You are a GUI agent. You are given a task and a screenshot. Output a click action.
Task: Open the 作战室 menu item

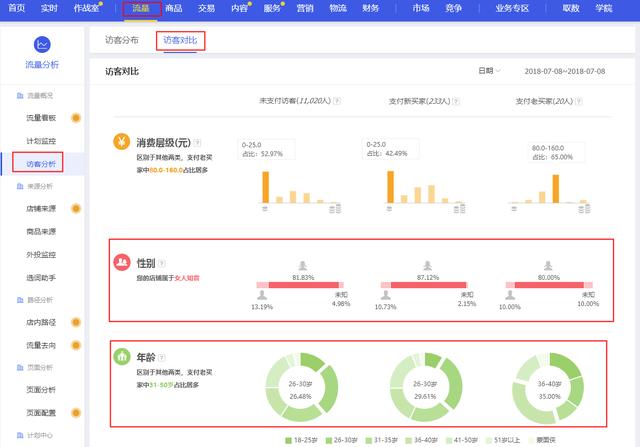[x=86, y=8]
